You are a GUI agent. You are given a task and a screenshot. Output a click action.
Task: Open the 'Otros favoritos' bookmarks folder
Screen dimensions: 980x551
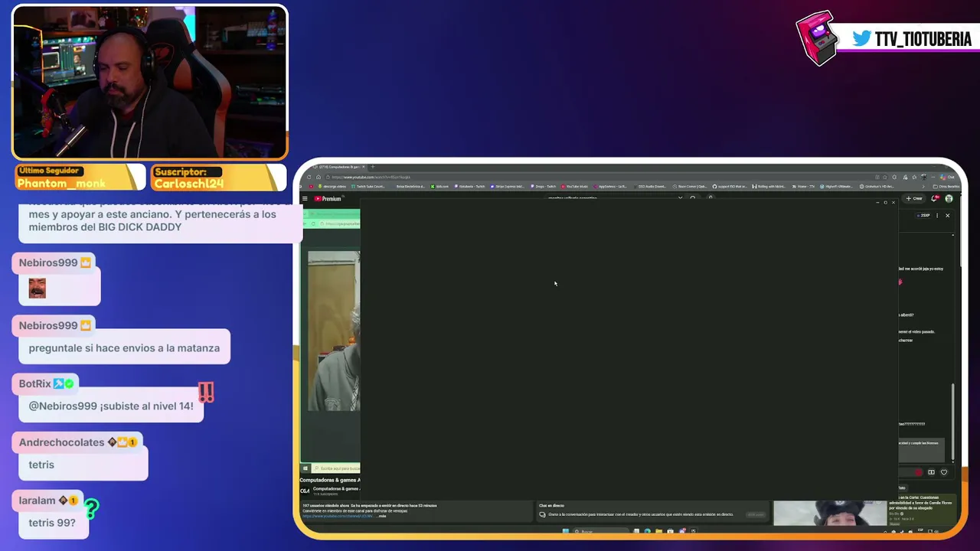[x=946, y=186]
